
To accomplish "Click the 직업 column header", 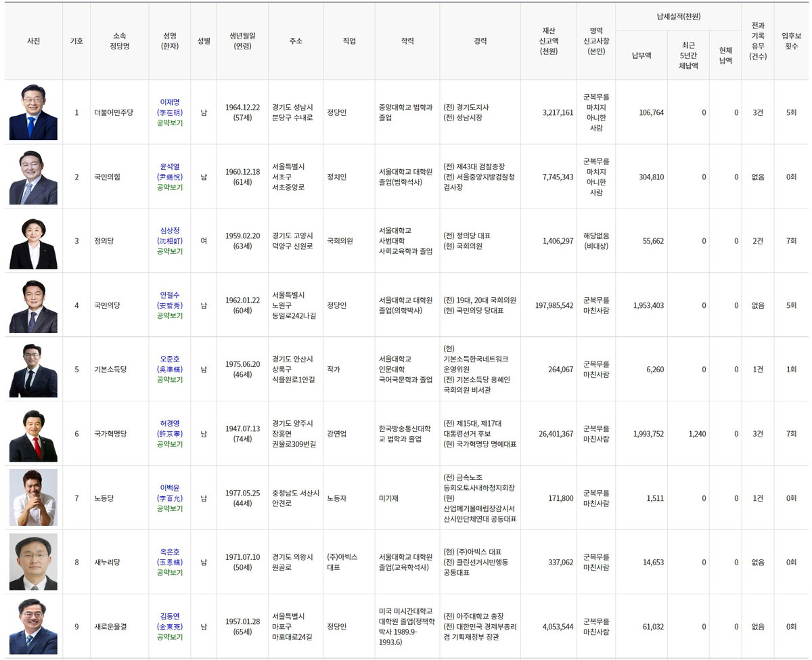I will [x=348, y=41].
